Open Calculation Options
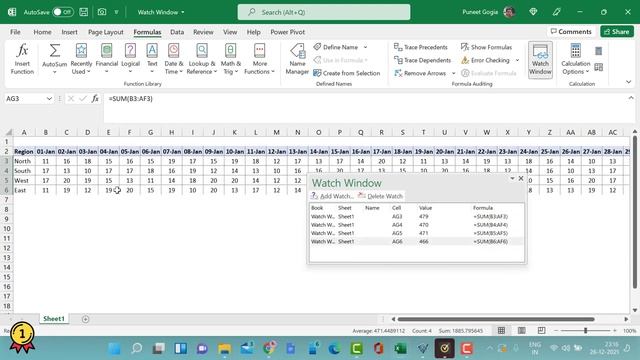The width and height of the screenshot is (640, 360). coord(575,59)
